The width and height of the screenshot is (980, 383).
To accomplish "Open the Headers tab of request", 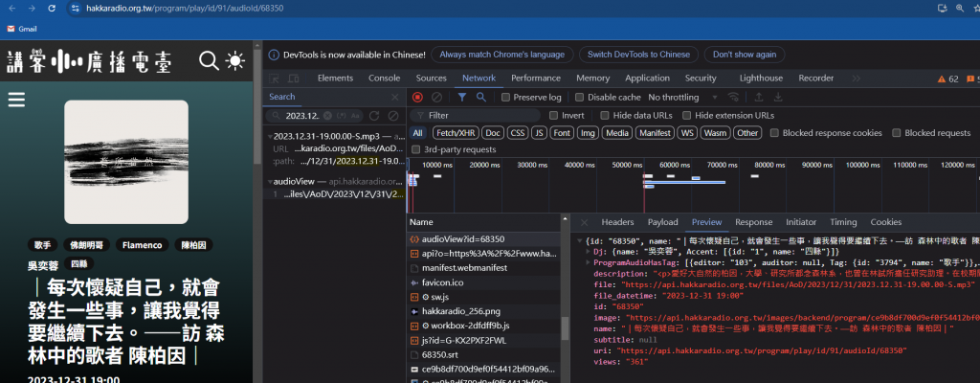I will point(617,222).
